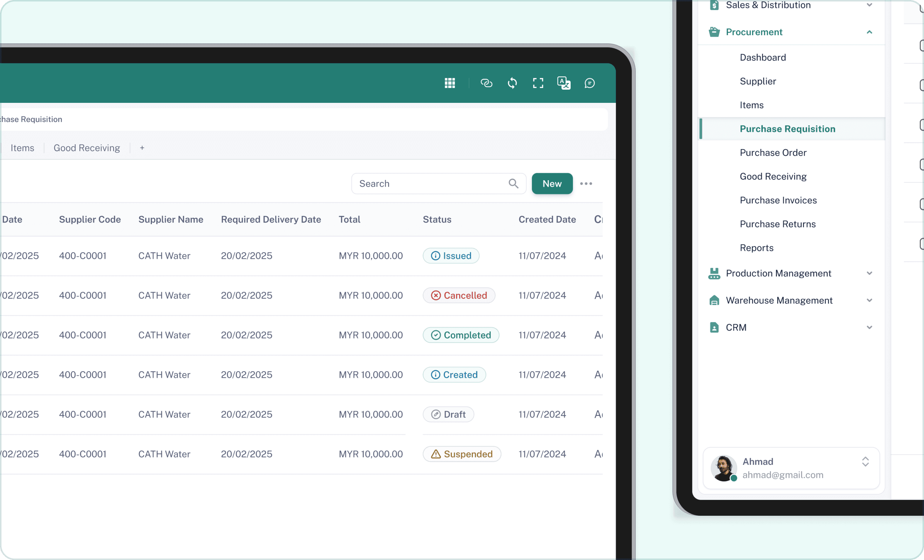Expand the Production Management chevron
The height and width of the screenshot is (560, 924).
(869, 273)
